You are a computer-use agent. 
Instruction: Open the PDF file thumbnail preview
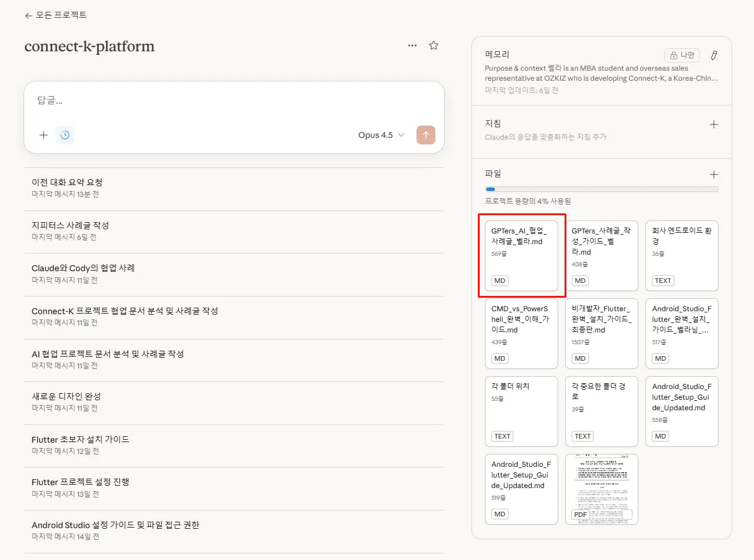(601, 489)
